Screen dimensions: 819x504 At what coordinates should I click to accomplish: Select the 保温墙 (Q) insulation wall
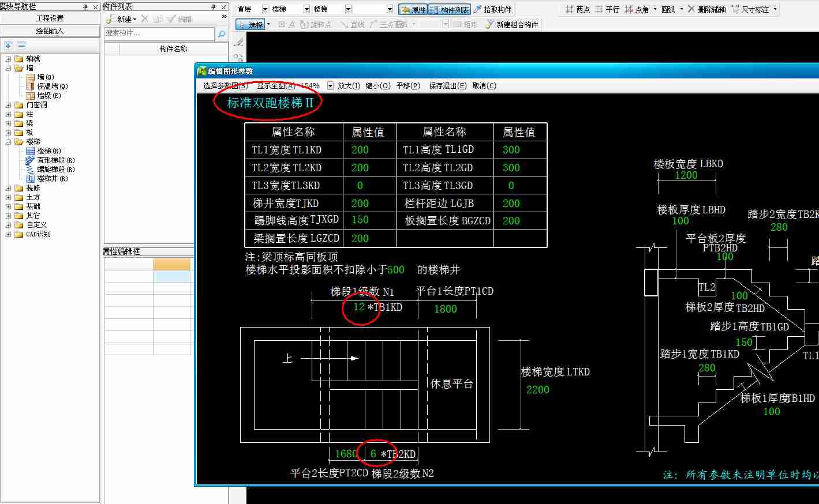(x=47, y=86)
